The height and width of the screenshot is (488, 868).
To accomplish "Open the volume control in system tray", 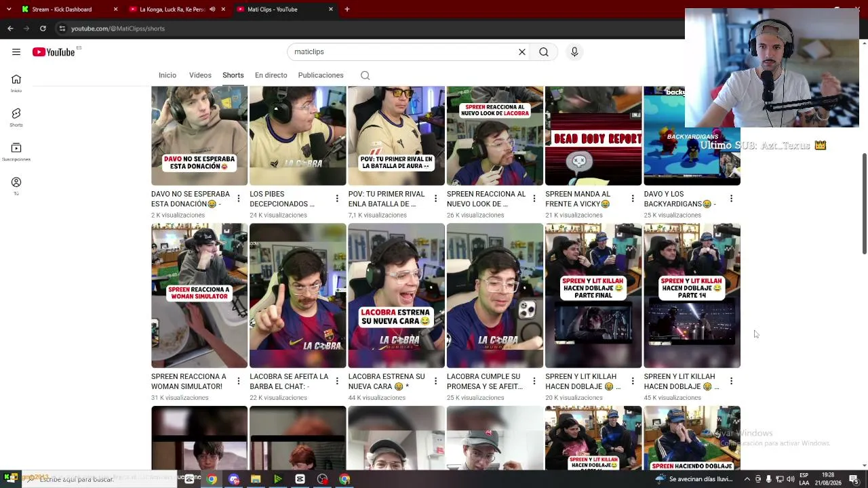I will tap(790, 479).
